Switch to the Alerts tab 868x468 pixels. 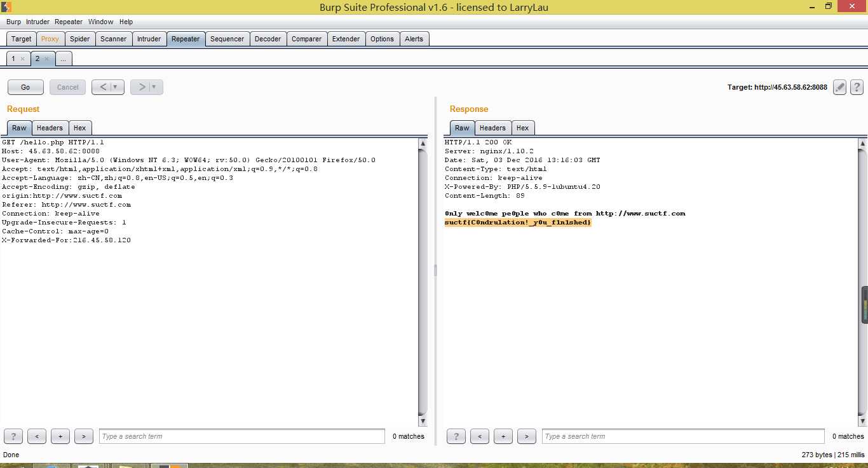tap(414, 39)
